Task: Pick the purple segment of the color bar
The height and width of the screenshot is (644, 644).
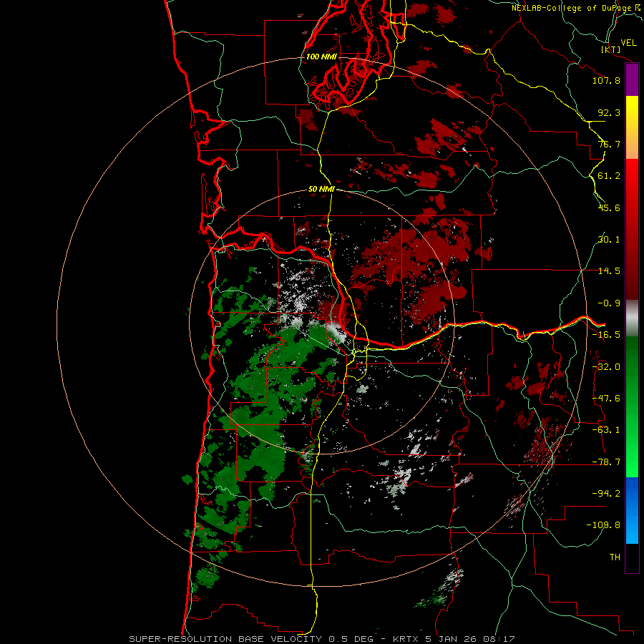Action: click(632, 80)
